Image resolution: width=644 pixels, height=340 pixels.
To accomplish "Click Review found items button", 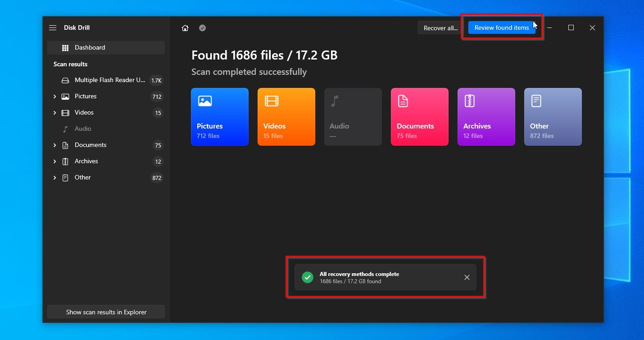I will [x=502, y=28].
